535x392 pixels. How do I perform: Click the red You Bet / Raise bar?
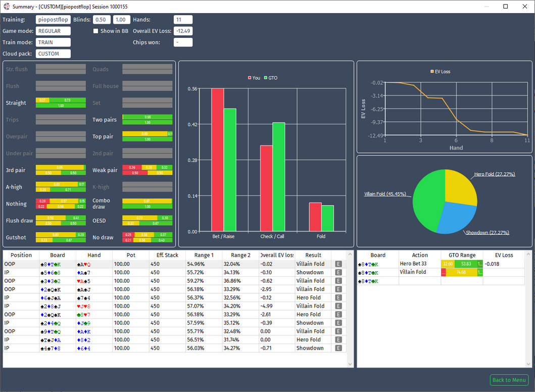pos(218,160)
